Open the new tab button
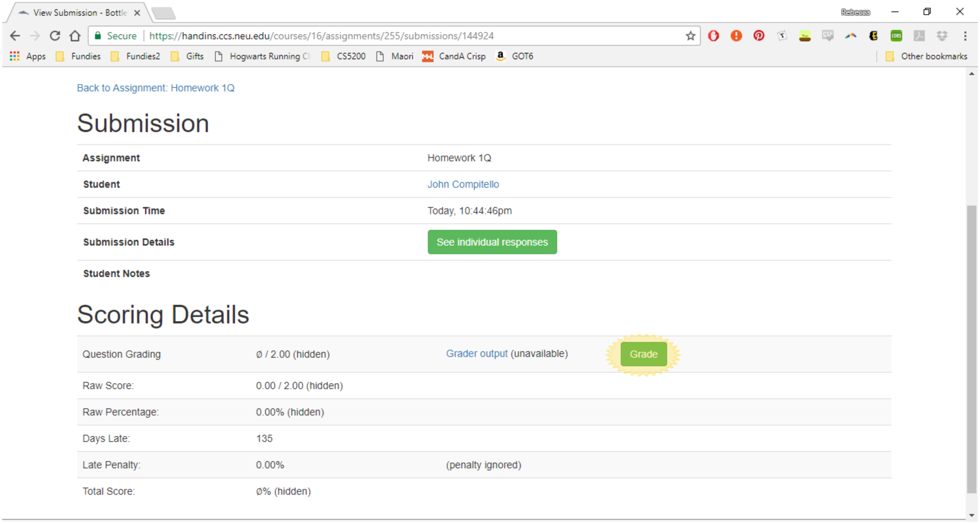This screenshot has width=980, height=524. [164, 13]
